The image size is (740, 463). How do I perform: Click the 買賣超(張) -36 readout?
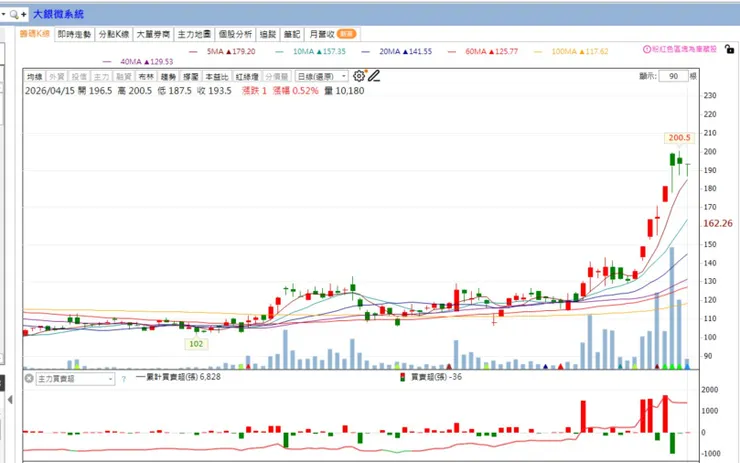click(x=437, y=377)
